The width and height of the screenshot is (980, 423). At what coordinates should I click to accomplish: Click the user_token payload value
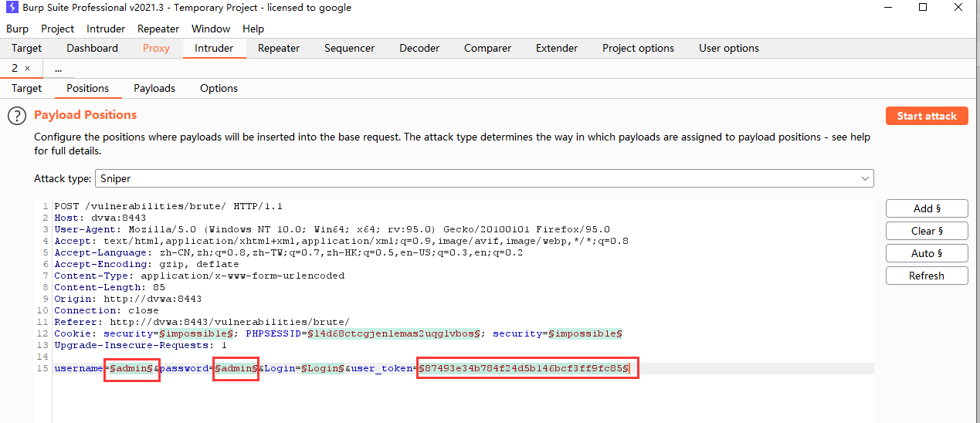click(524, 369)
